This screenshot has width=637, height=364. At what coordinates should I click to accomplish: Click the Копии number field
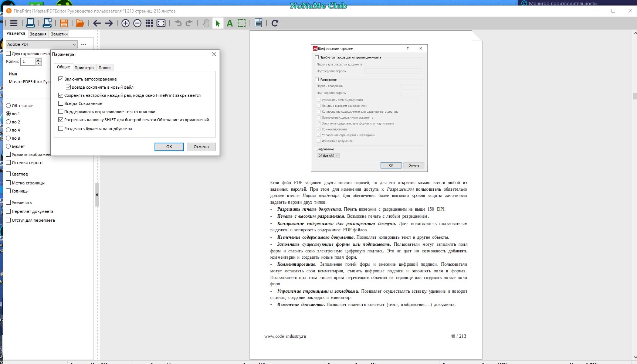[x=28, y=61]
